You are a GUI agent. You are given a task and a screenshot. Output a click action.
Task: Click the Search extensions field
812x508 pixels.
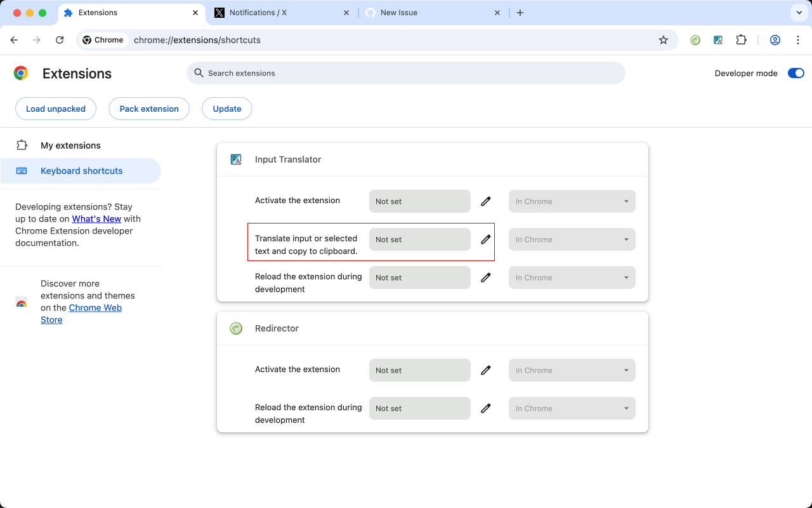(406, 73)
